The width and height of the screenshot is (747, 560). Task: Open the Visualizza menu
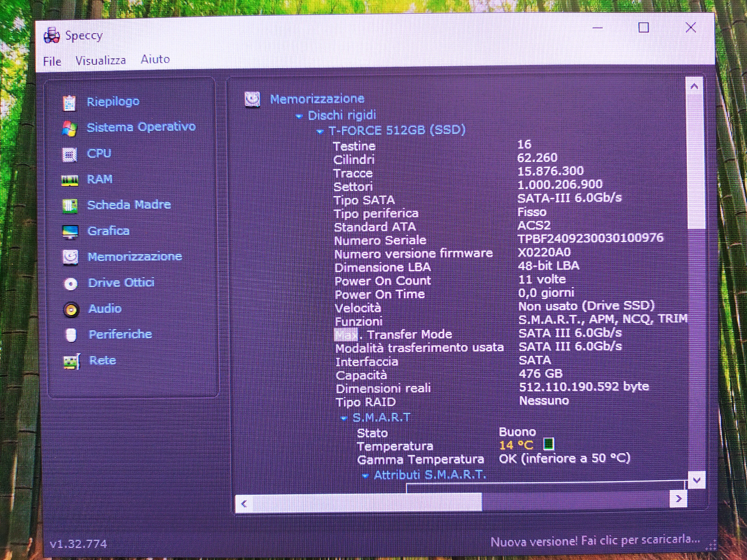pyautogui.click(x=100, y=61)
